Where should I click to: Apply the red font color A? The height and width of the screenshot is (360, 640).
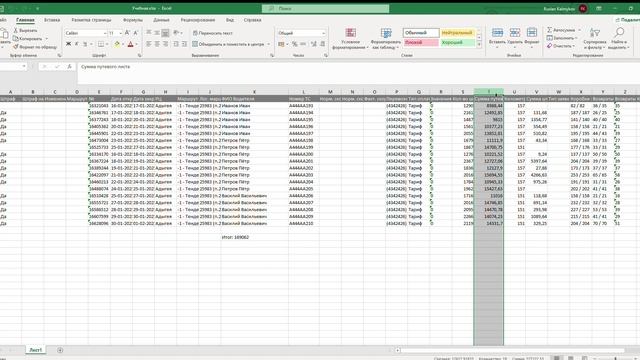130,44
